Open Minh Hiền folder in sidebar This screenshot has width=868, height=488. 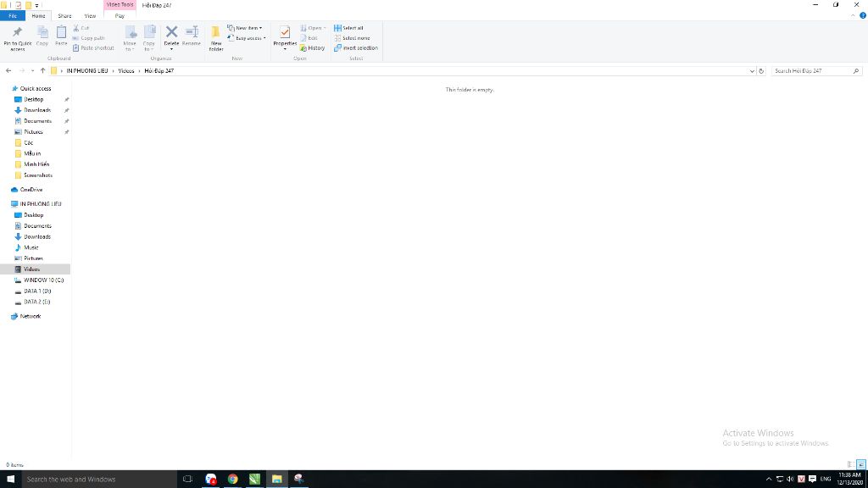click(x=36, y=164)
